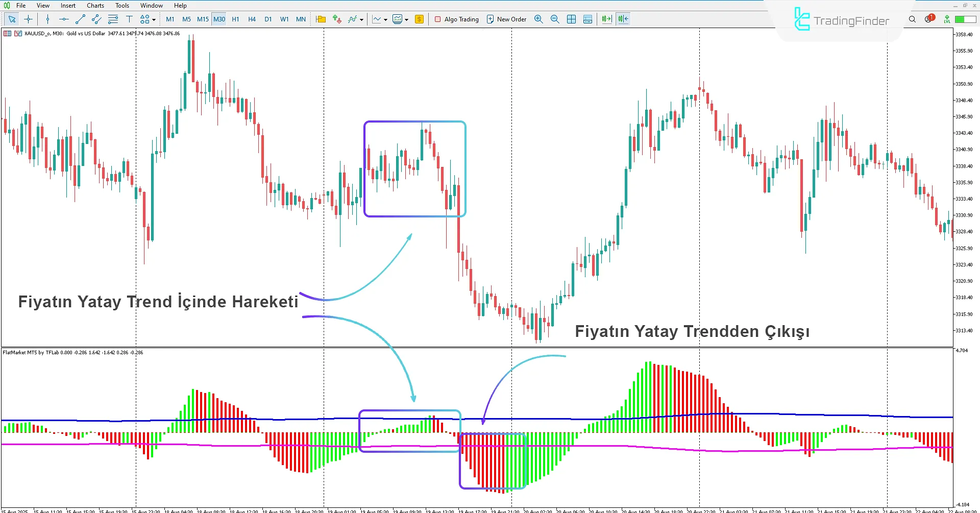
Task: Zoom in on the chart
Action: tap(538, 19)
